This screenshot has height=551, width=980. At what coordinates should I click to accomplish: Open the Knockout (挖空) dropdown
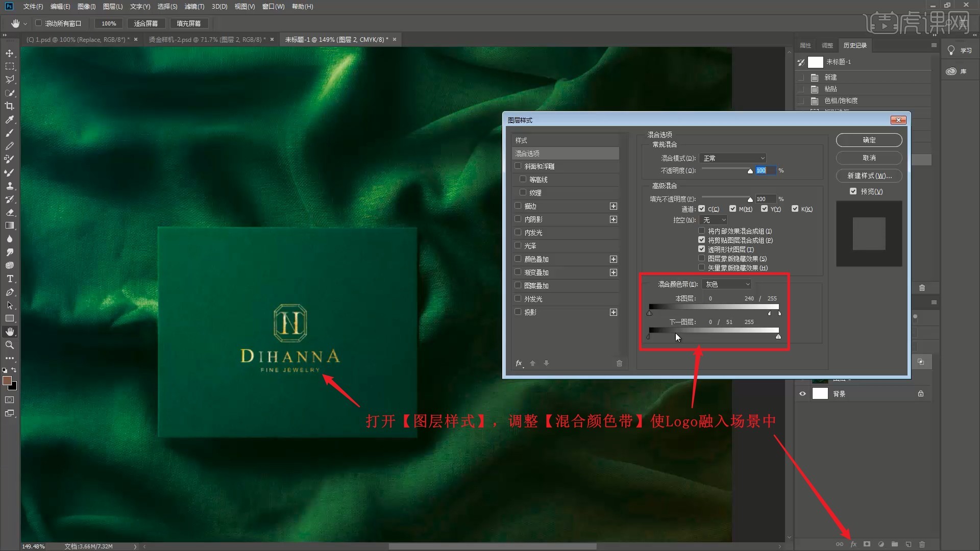[x=713, y=220]
